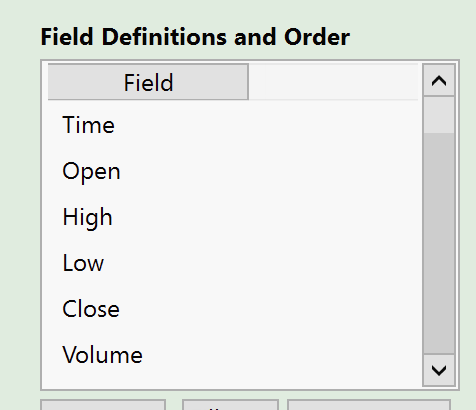Select the Open field row
Viewport: 476px width, 410px height.
point(233,171)
